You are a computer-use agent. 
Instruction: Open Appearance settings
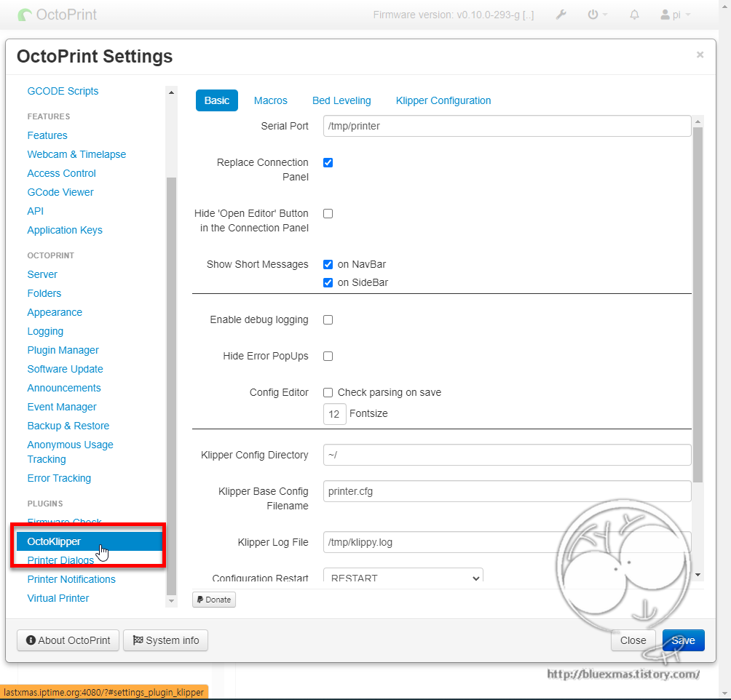tap(55, 312)
